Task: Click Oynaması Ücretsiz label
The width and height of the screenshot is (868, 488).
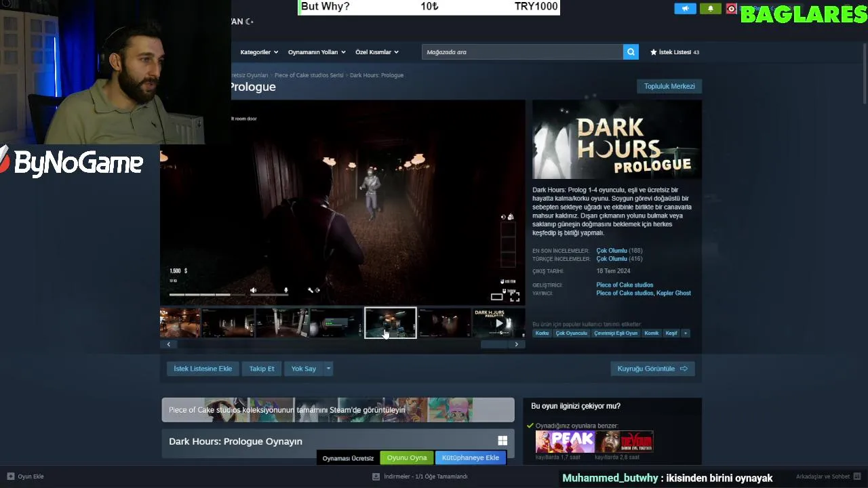Action: coord(348,458)
